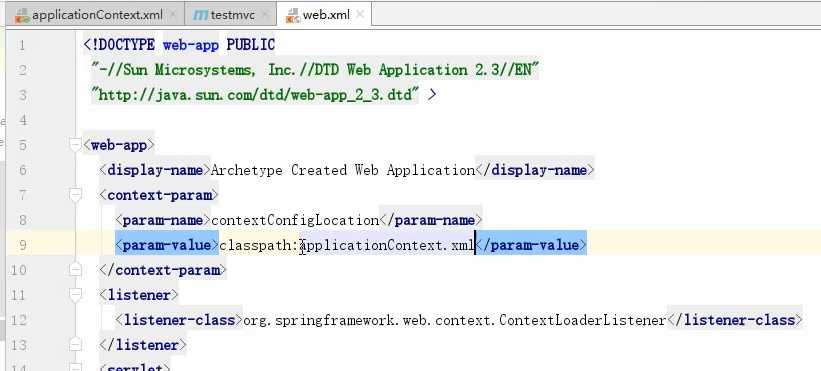The height and width of the screenshot is (371, 821).
Task: Click the opening param-name tag
Action: click(163, 220)
